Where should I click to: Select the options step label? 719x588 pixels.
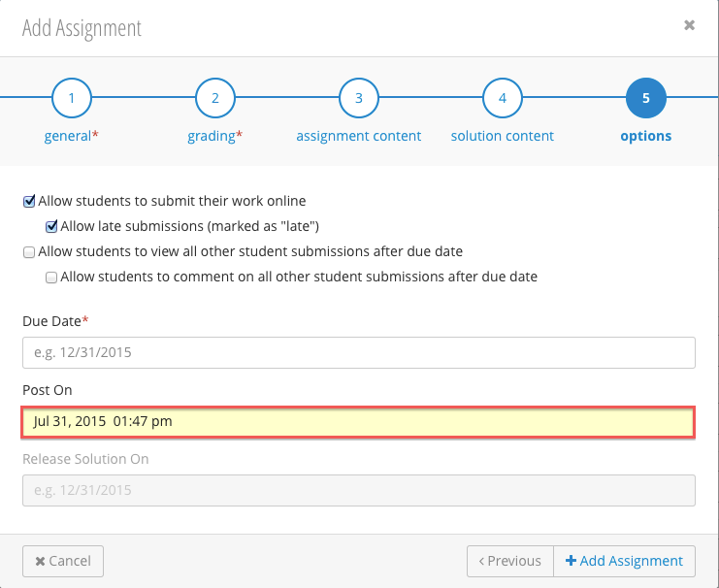[646, 136]
